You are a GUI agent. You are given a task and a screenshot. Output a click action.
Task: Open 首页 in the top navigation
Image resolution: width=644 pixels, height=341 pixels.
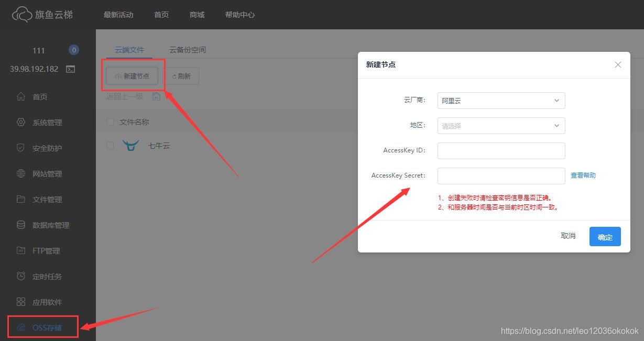(x=161, y=15)
